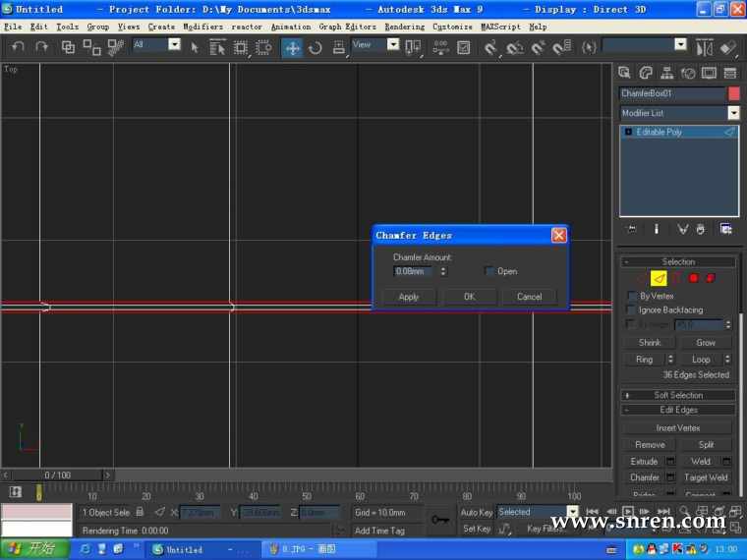Switch to Polygon sub-object level icon
This screenshot has height=560, width=747.
693,278
